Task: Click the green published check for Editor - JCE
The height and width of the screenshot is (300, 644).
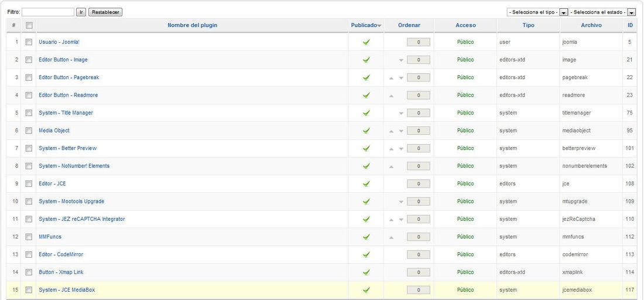Action: pyautogui.click(x=366, y=184)
